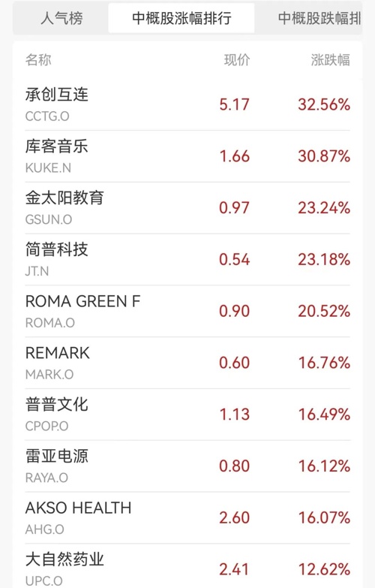Open ROMA GREEN F stock entry
The width and height of the screenshot is (375, 588).
(187, 311)
